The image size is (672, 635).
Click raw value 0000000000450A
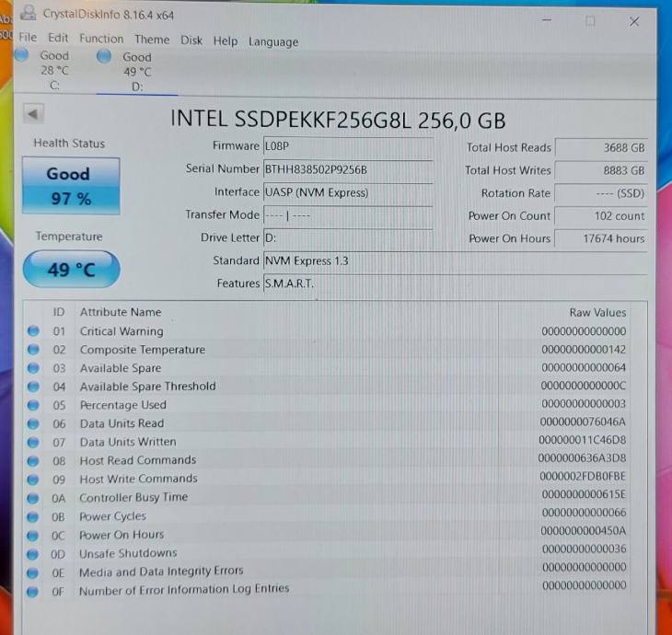point(583,531)
